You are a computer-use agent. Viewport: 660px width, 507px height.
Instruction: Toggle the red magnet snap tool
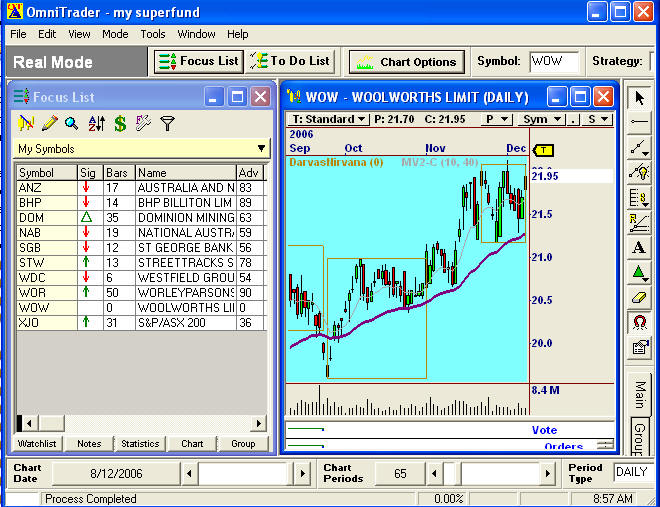pos(639,323)
